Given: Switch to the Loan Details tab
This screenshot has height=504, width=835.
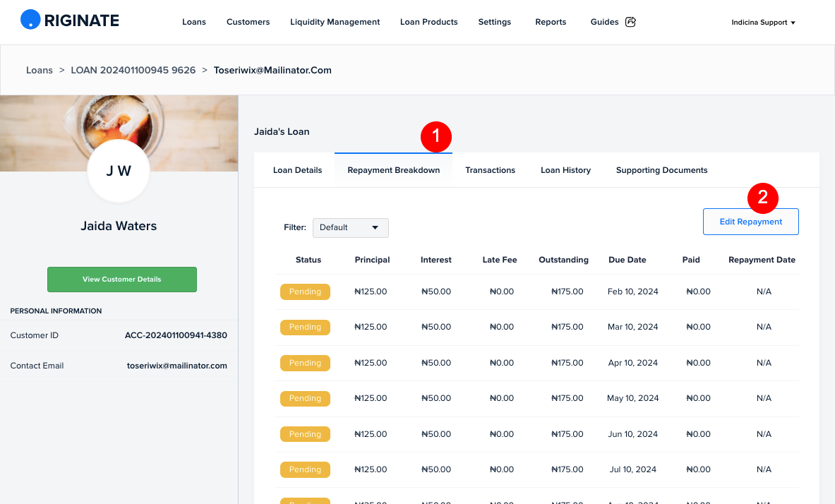Looking at the screenshot, I should pos(298,170).
